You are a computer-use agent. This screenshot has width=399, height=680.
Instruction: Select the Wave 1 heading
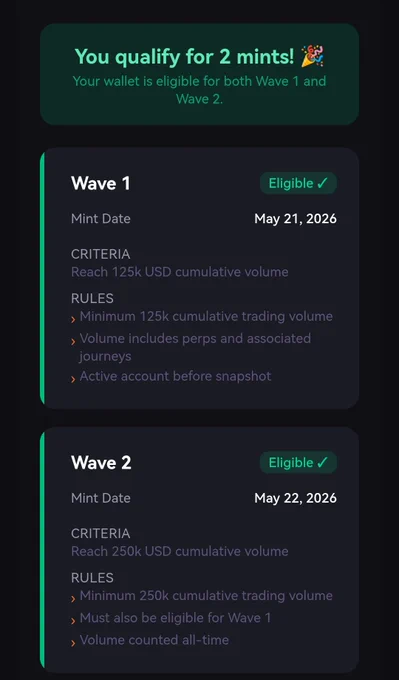[x=101, y=183]
